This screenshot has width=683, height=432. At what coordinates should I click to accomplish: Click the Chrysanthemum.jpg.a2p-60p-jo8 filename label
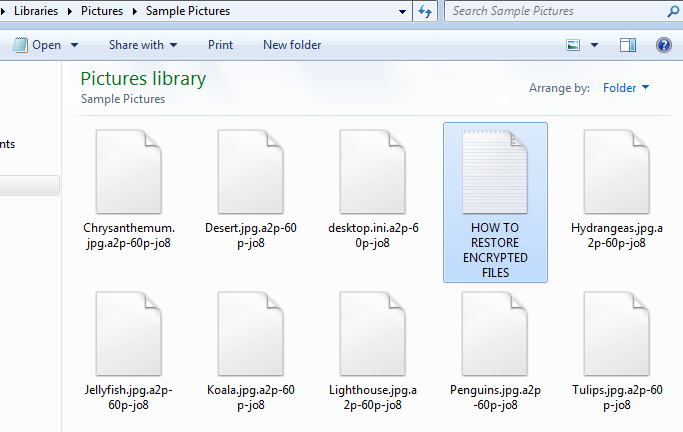(x=129, y=236)
